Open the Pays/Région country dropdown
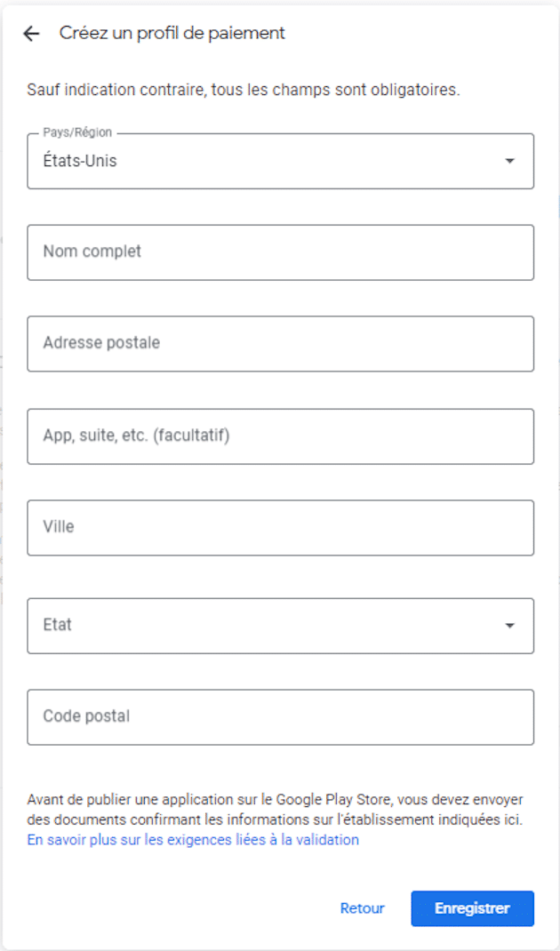 [x=280, y=162]
